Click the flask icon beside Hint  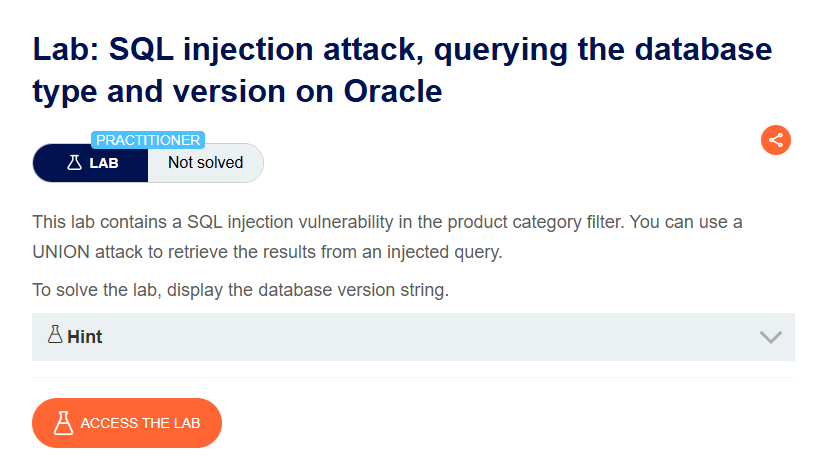[55, 335]
